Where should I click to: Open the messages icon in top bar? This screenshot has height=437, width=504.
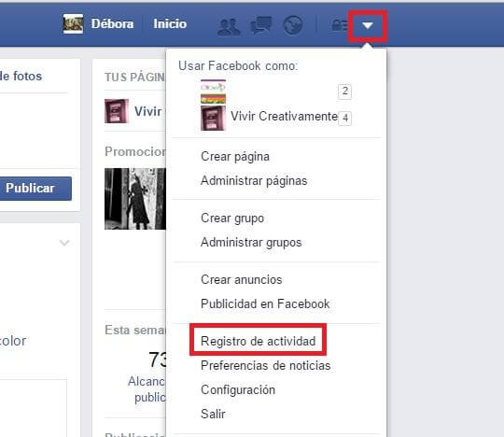261,25
